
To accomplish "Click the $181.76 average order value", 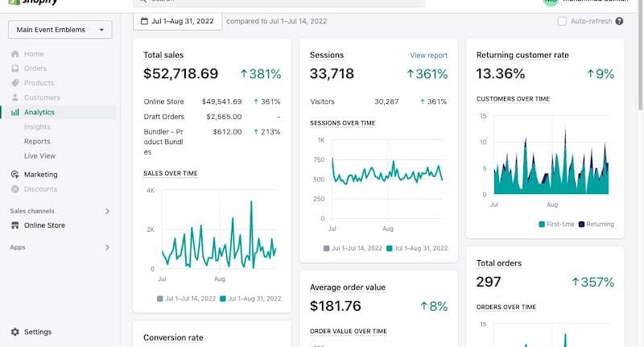I will [x=335, y=306].
